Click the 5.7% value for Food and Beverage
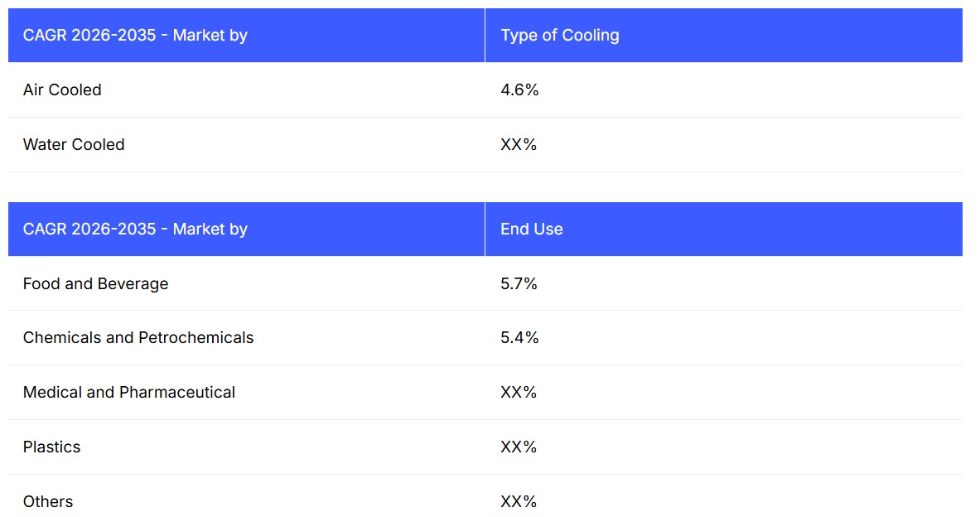The height and width of the screenshot is (517, 980). coord(519,284)
